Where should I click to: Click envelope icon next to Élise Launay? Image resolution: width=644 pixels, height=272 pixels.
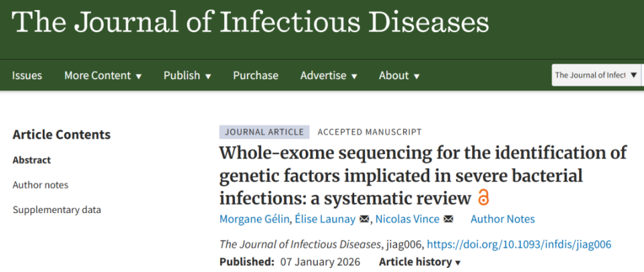pos(364,219)
